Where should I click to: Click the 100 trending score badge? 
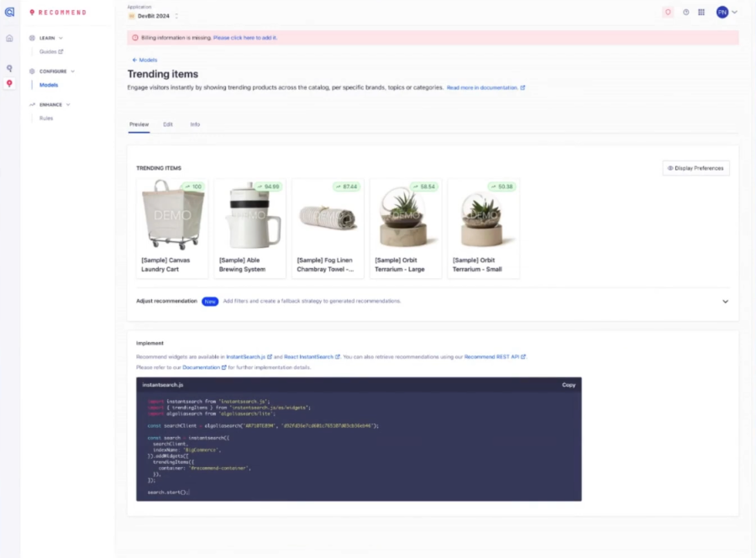[193, 187]
